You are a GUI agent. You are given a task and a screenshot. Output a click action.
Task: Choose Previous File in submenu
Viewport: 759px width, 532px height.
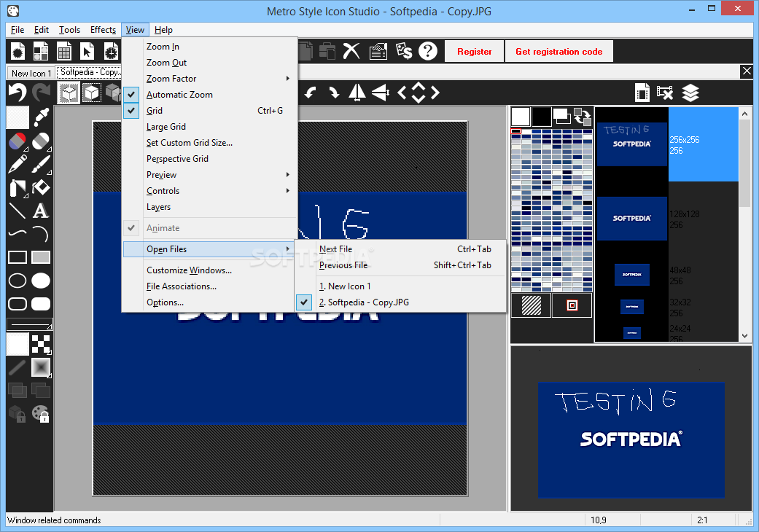(400, 265)
